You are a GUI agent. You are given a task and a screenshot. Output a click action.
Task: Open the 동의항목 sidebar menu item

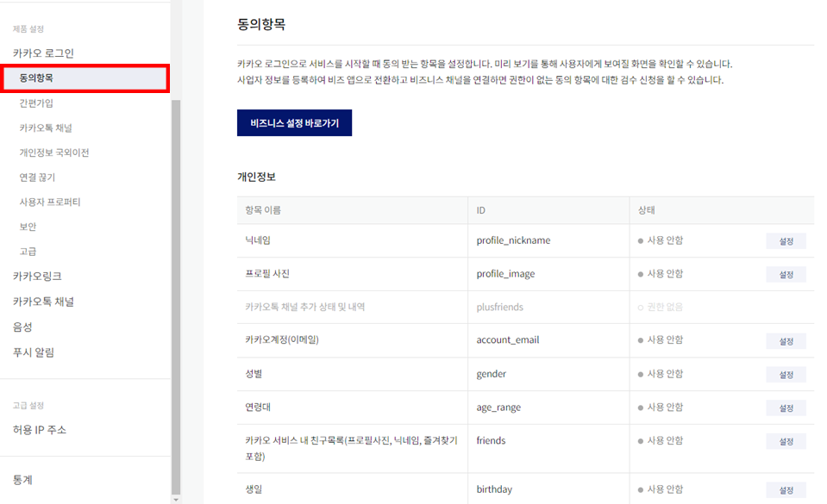(85, 78)
